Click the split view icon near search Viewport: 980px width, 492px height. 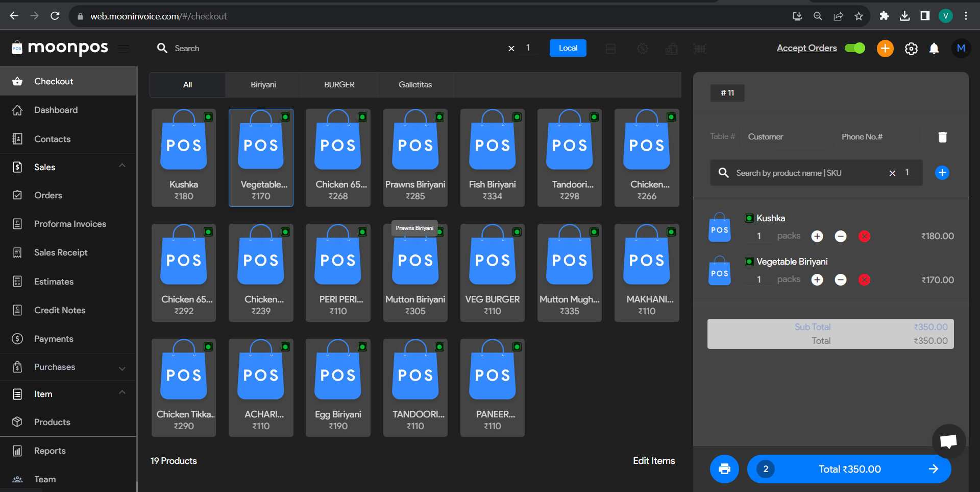tap(610, 49)
